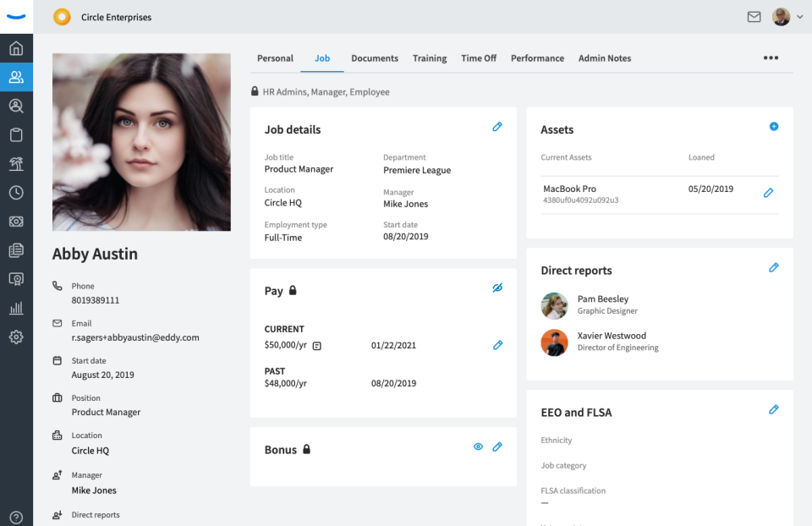Open the Home icon in the sidebar

coord(16,48)
